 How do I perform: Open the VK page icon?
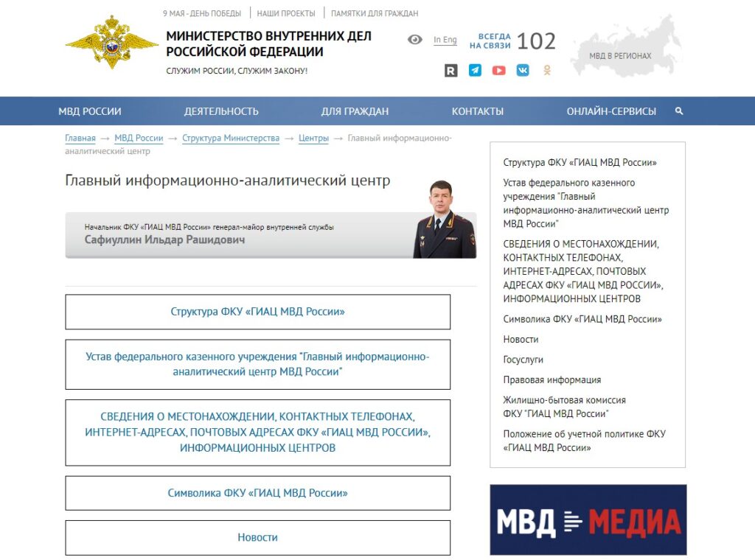pyautogui.click(x=523, y=71)
